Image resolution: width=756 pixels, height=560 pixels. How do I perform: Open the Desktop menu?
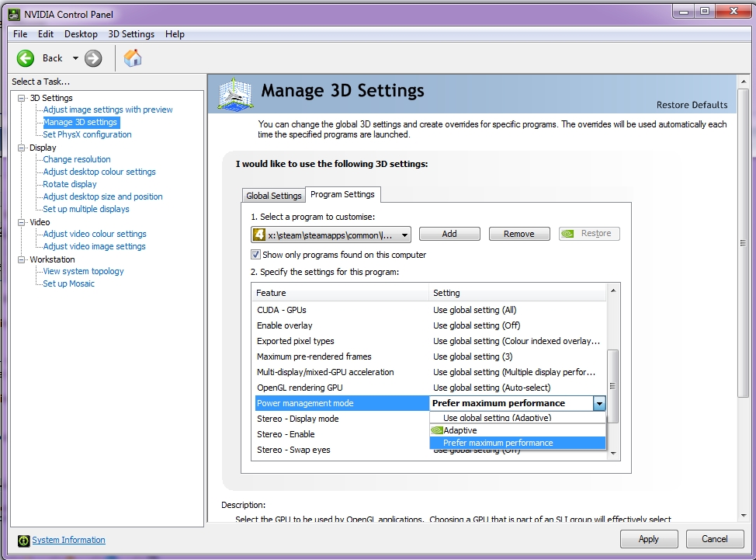click(81, 33)
